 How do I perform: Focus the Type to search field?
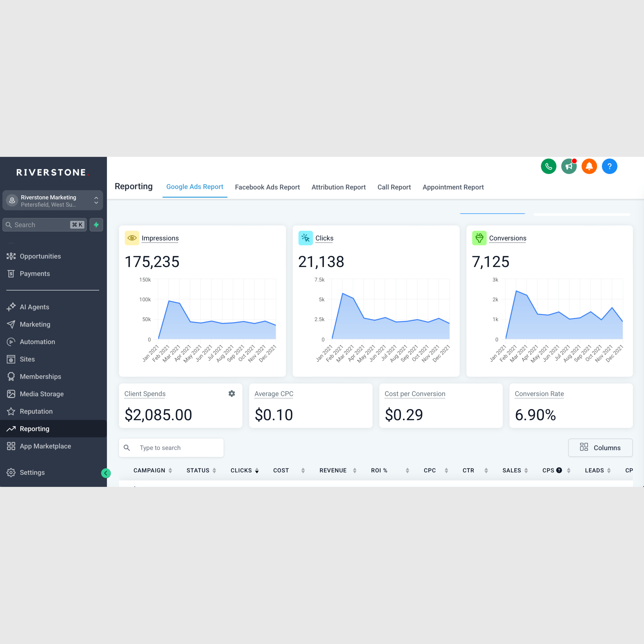tap(177, 448)
